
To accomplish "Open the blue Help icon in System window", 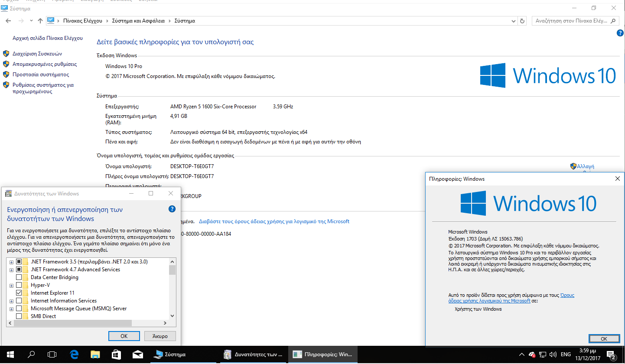I will pyautogui.click(x=620, y=33).
